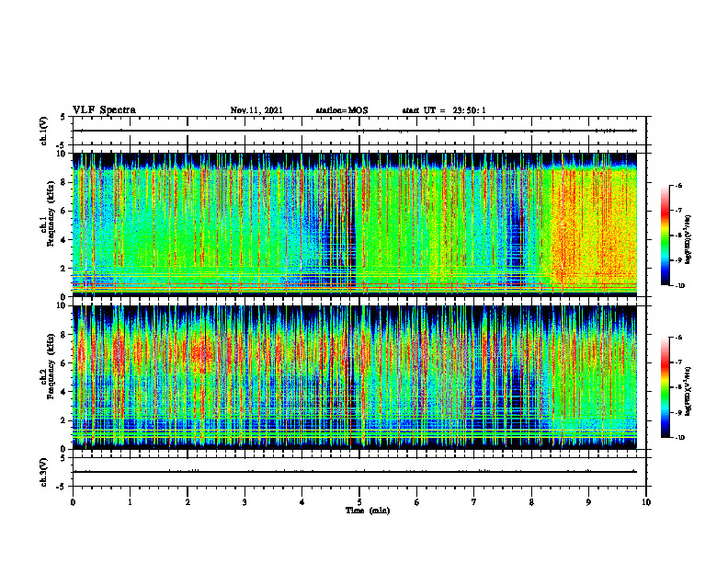The width and height of the screenshot is (728, 563).
Task: Click the "5" tick on ch.3(V) axis
Action: pos(63,458)
